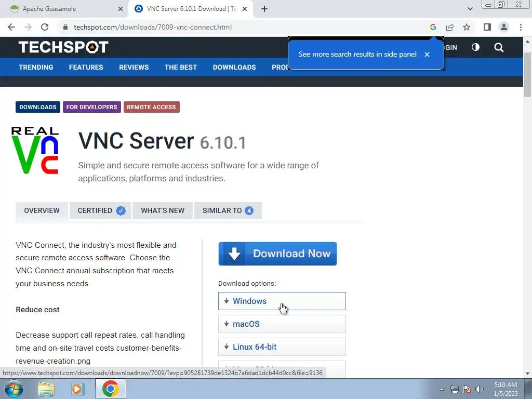This screenshot has height=399, width=532.
Task: Open the Windows Start menu
Action: click(x=14, y=389)
